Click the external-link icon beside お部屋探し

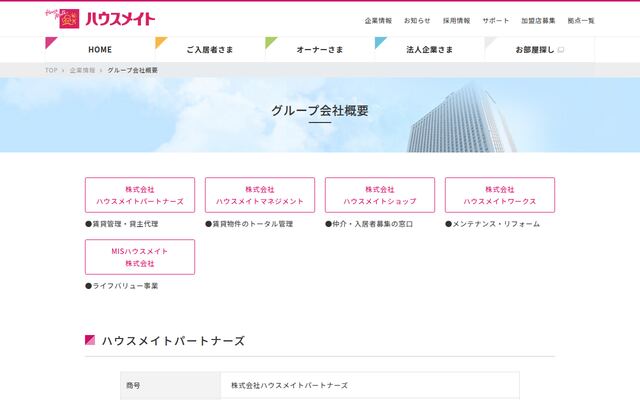click(561, 50)
